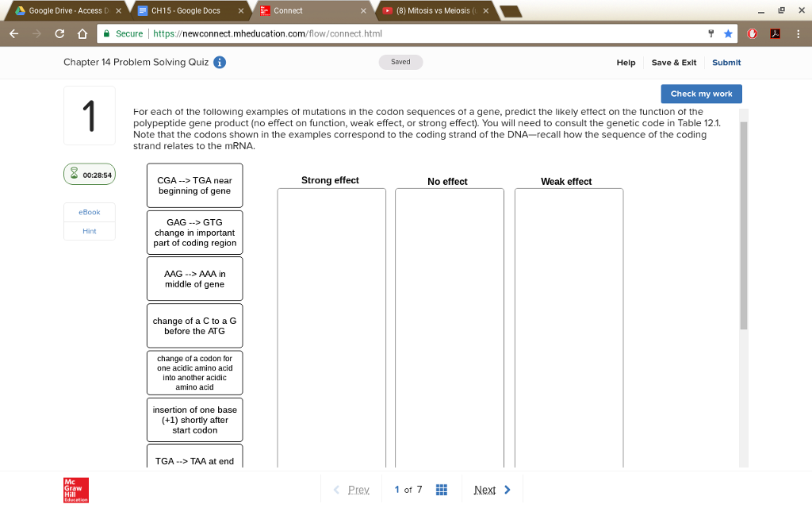Click the Submit link
Screen dimensions: 812x508
726,63
